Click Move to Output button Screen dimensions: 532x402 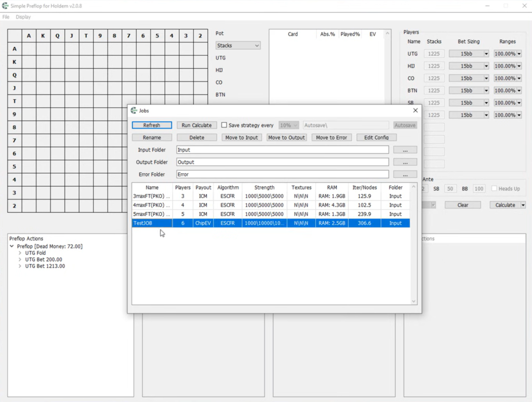point(286,137)
